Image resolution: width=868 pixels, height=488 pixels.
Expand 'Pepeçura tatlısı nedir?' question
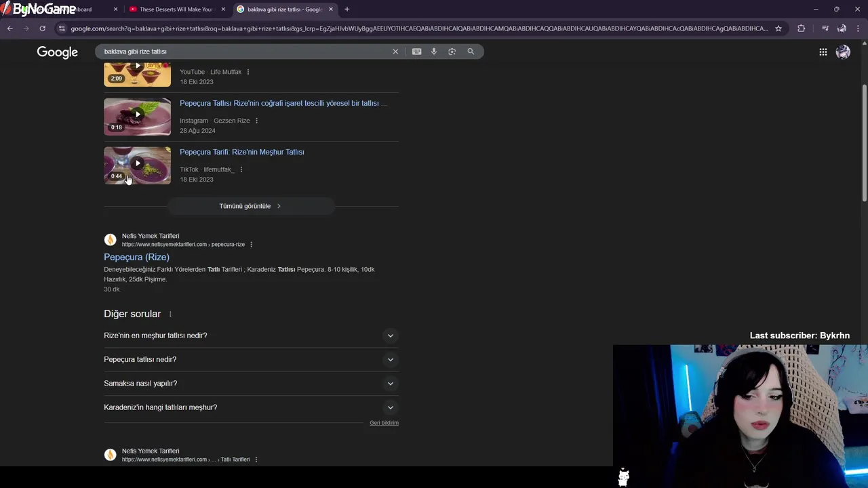click(x=251, y=359)
